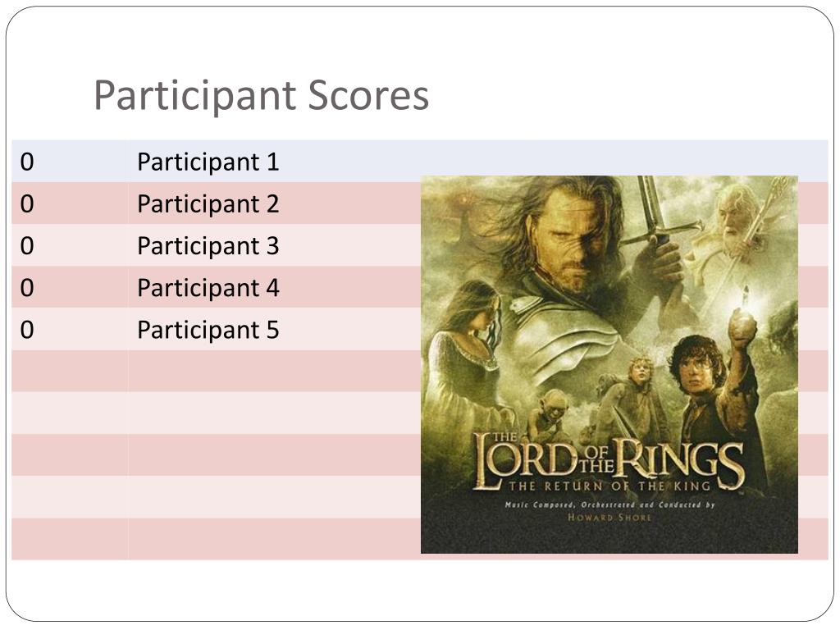Click the first empty score cell below Participant 5
Viewport: 840px width, 630px height.
click(x=70, y=372)
